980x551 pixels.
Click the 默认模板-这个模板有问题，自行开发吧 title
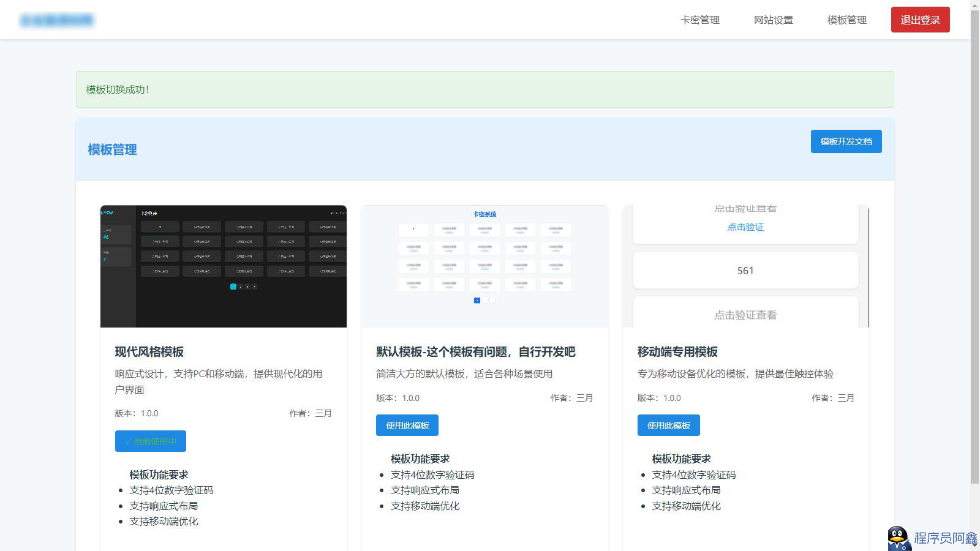[476, 351]
